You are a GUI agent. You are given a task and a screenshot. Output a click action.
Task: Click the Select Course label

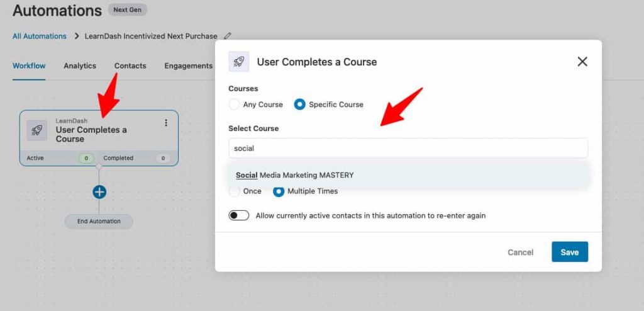tap(253, 128)
